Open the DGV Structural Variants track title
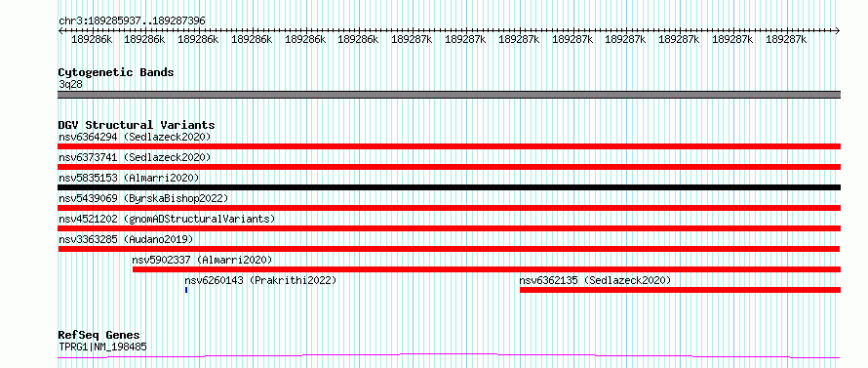This screenshot has height=368, width=868. (x=137, y=125)
